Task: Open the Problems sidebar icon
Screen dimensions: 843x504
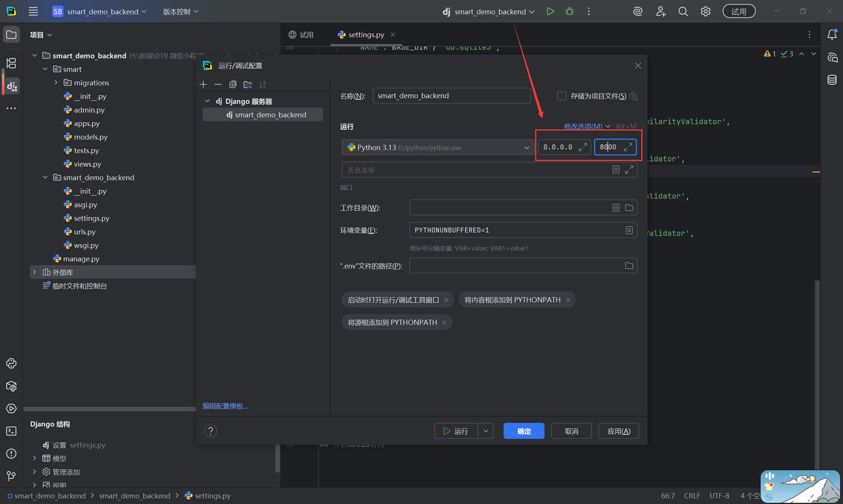Action: (x=11, y=454)
